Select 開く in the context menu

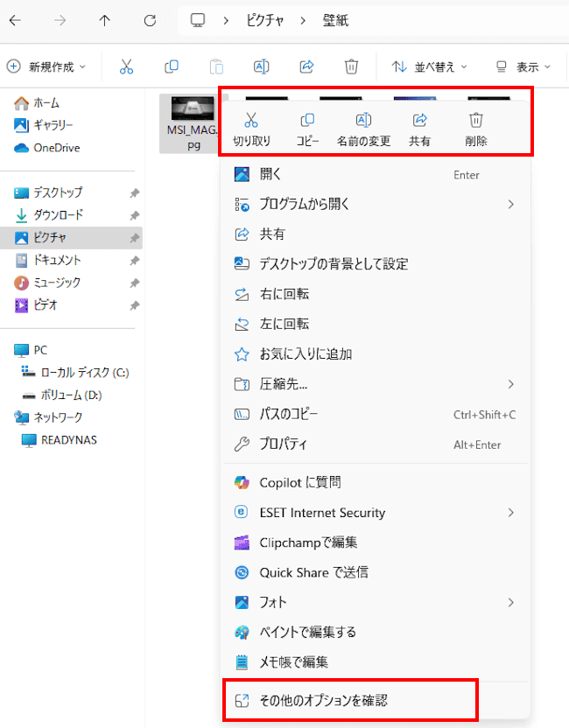click(376, 175)
